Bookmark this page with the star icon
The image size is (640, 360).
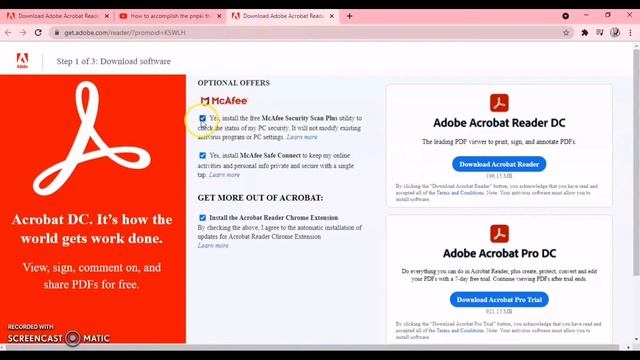(566, 33)
